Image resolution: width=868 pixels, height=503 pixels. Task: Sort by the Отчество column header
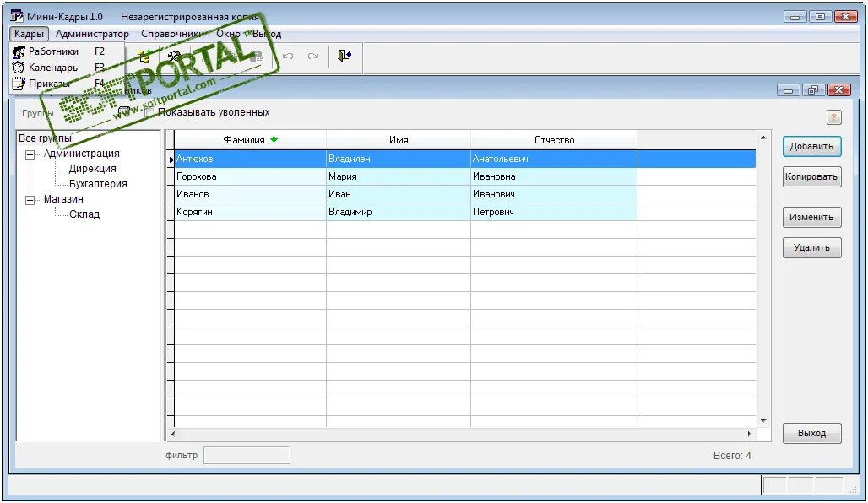[x=554, y=140]
